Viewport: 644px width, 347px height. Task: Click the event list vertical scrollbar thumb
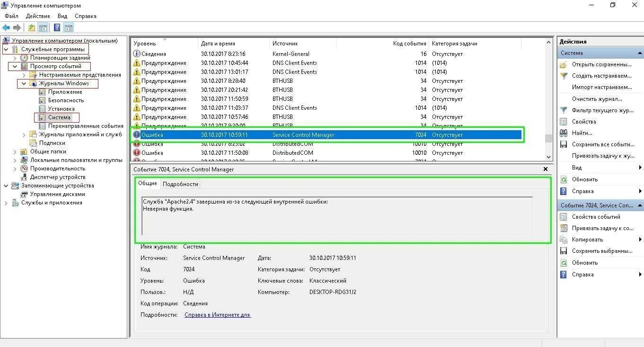tap(548, 138)
